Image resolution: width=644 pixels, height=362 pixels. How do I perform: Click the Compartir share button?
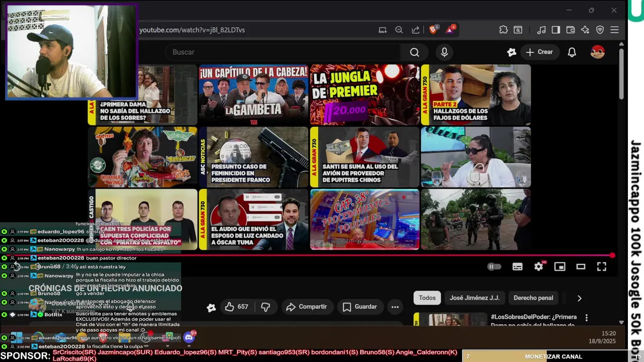[306, 307]
